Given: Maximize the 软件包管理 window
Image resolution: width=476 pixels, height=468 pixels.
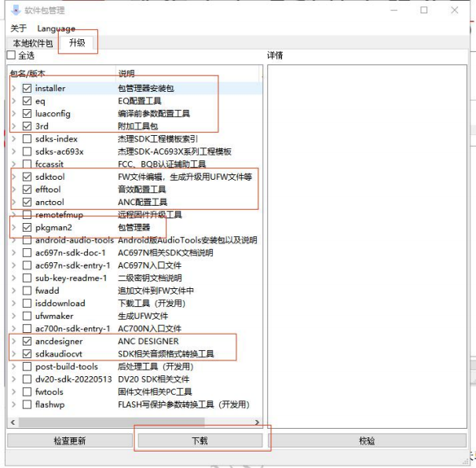Looking at the screenshot, I should (424, 10).
